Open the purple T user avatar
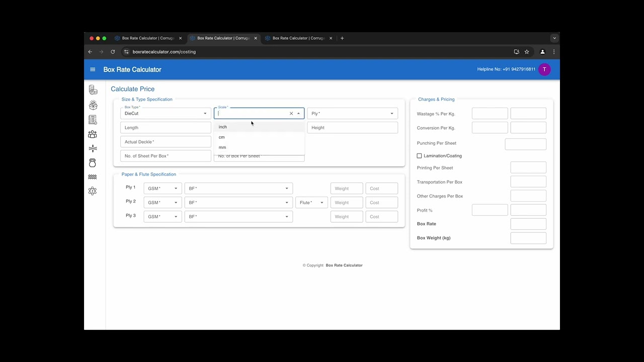644x362 pixels. pos(544,69)
